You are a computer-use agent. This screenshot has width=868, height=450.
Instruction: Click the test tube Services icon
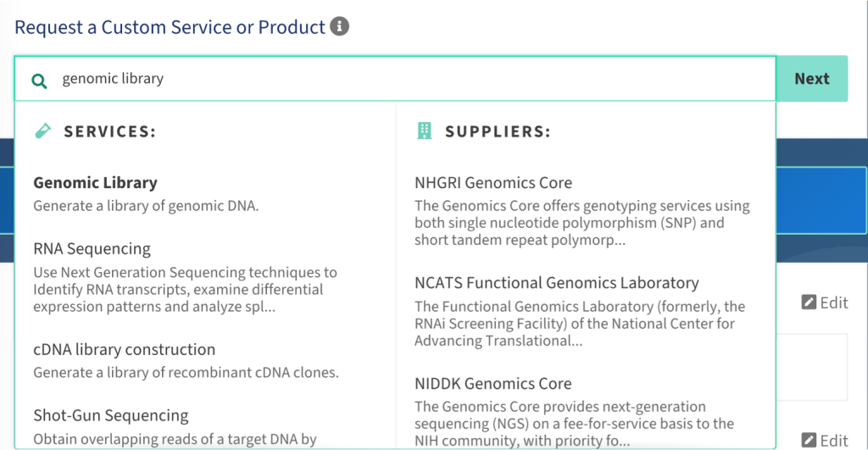(x=42, y=131)
